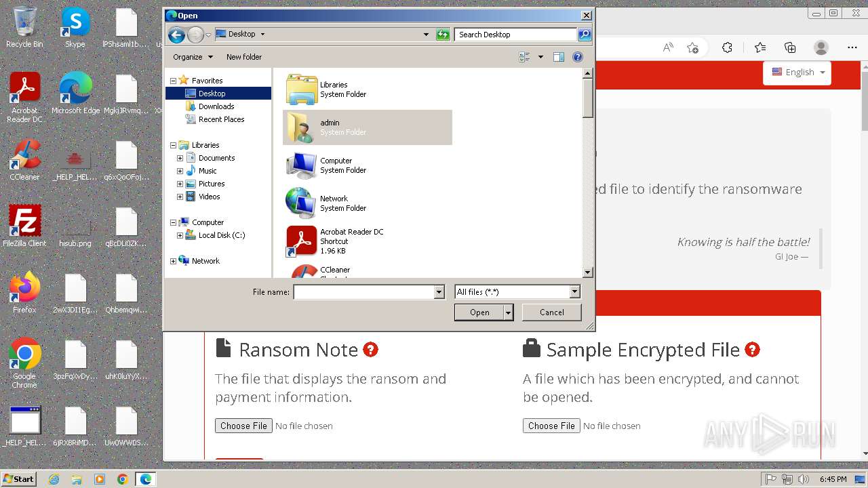Click the Microsoft Edge desktop icon
The width and height of the screenshot is (868, 488).
tap(75, 94)
